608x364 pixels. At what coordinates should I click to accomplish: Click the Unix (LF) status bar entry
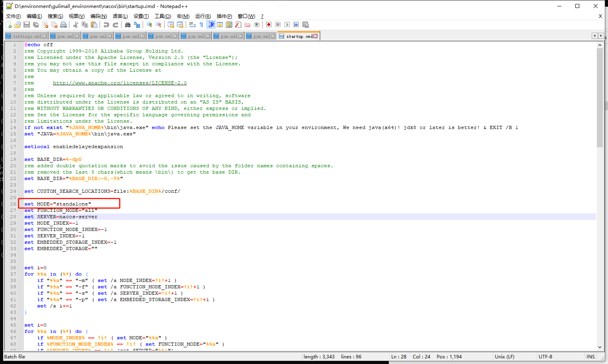504,357
